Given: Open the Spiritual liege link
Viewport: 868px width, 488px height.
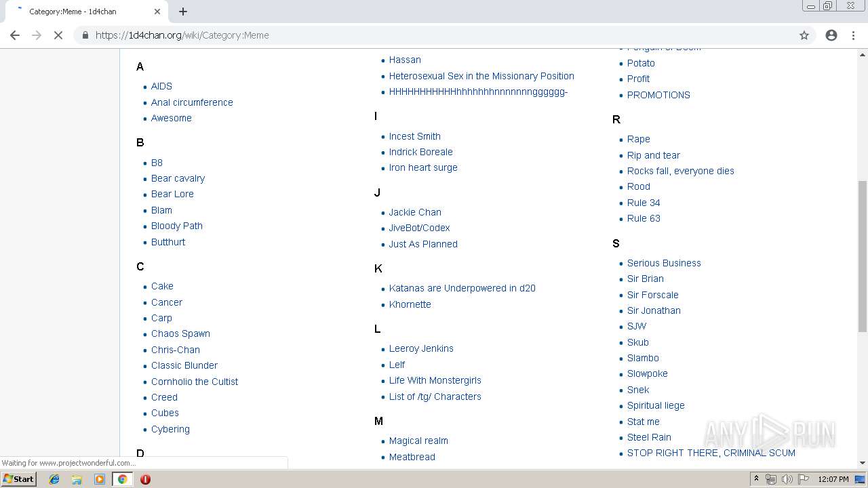Looking at the screenshot, I should click(x=656, y=405).
